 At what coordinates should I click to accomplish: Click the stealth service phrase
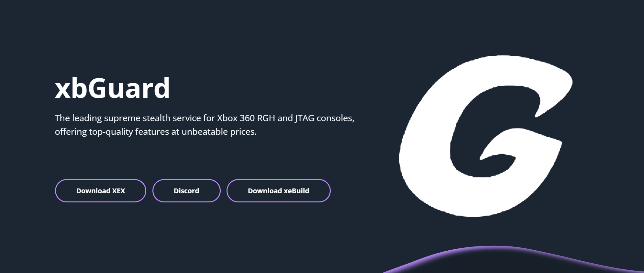coord(172,118)
